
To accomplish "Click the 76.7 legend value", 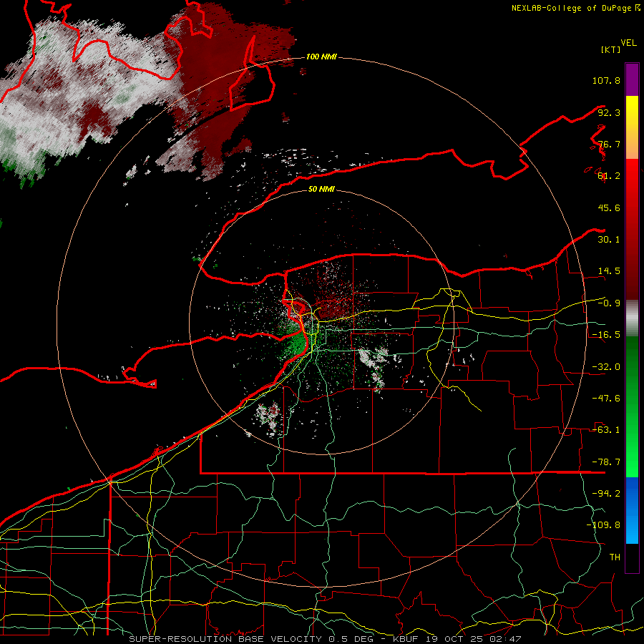I will pos(609,144).
